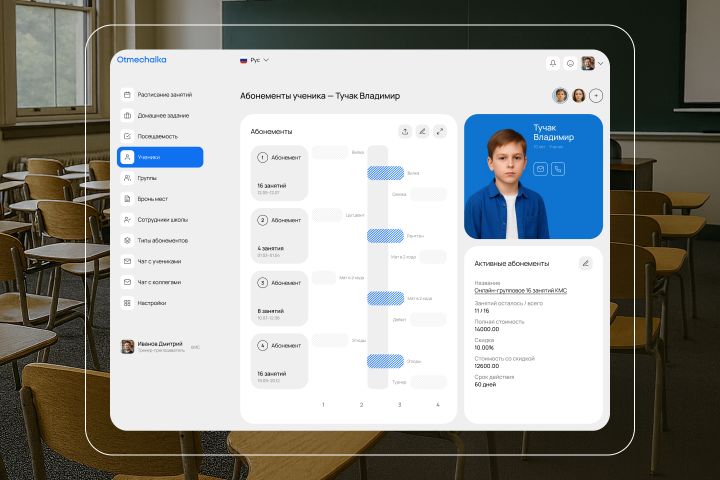Click the Бронь мест document icon
720x480 pixels.
point(127,199)
